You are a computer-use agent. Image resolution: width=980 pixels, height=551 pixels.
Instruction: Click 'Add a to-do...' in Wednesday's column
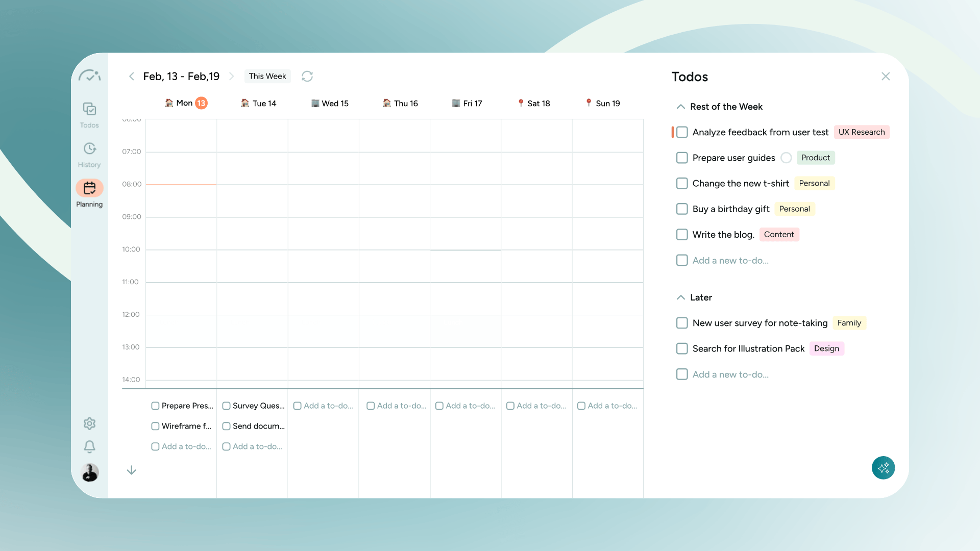click(x=323, y=406)
